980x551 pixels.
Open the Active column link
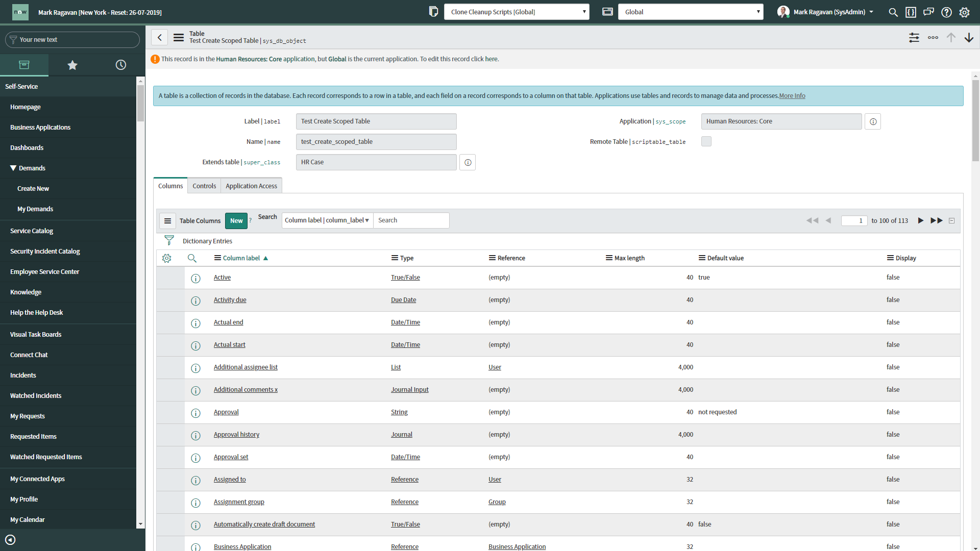(222, 278)
